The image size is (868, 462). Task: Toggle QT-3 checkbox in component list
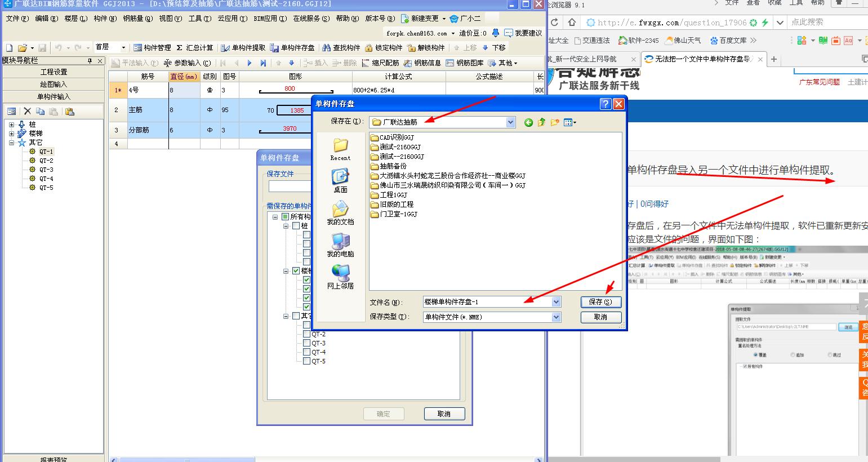tap(306, 343)
